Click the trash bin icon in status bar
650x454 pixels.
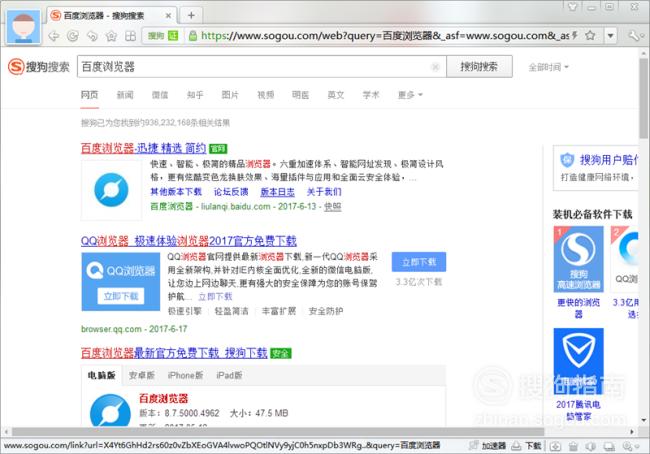[573, 446]
